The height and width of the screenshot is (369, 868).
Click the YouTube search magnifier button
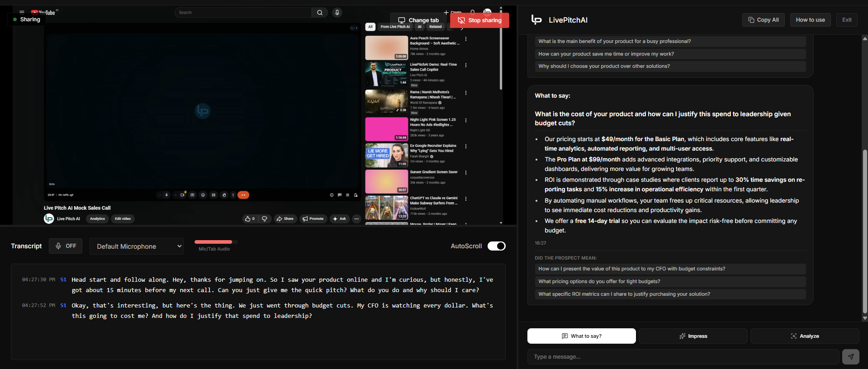[320, 13]
